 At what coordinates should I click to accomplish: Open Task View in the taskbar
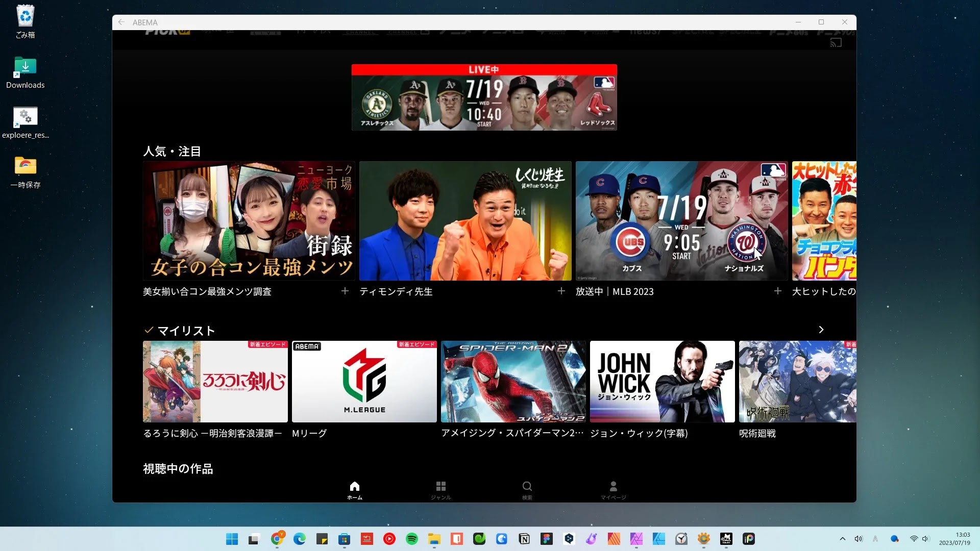254,539
